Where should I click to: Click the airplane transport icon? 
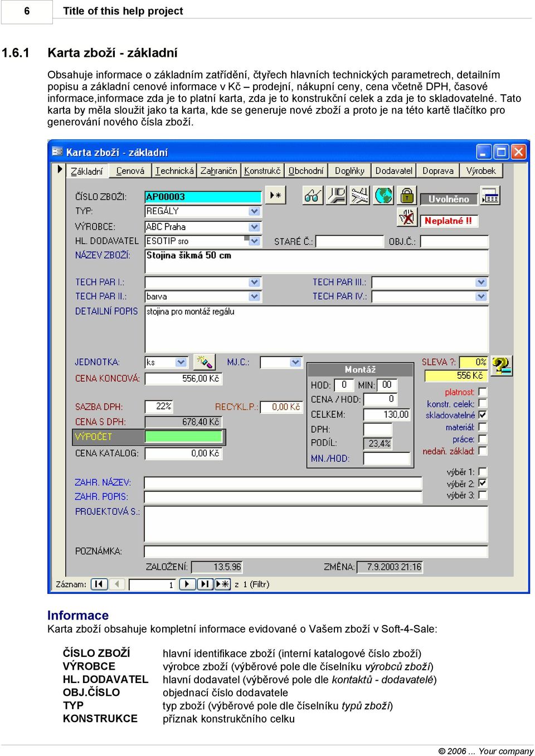[x=360, y=196]
